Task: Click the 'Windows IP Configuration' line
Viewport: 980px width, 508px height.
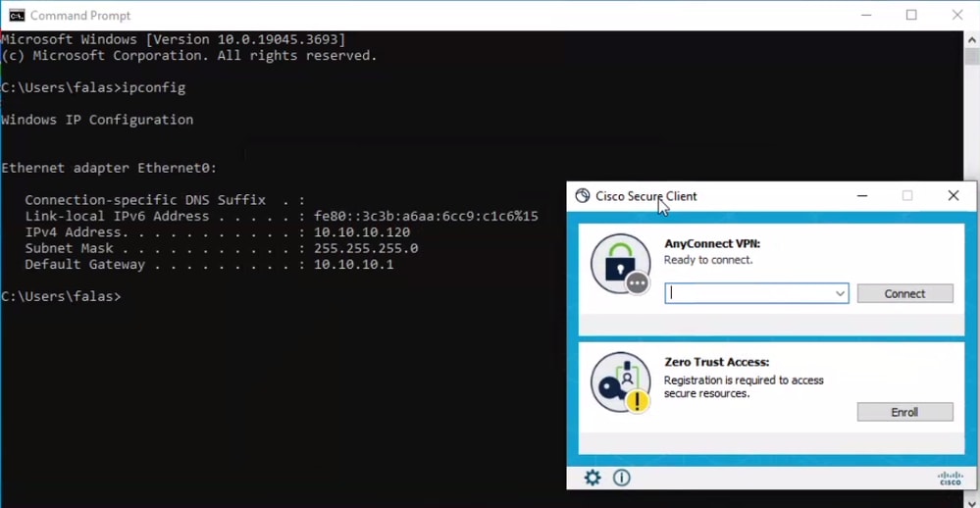Action: click(x=97, y=120)
